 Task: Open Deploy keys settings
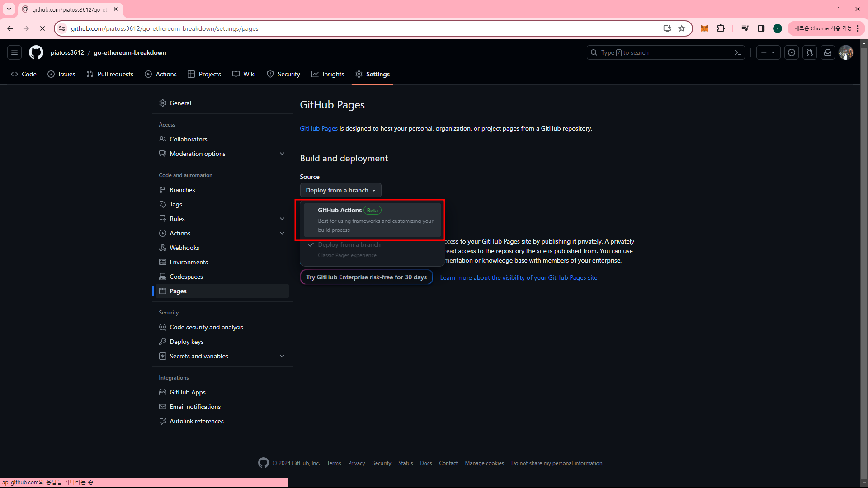click(222, 342)
